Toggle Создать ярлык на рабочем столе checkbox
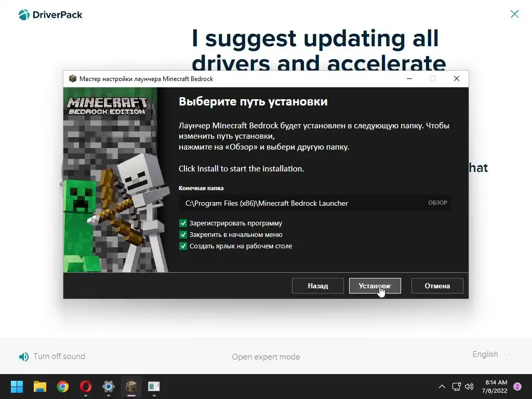Screen dimensions: 532x399 pos(183,246)
